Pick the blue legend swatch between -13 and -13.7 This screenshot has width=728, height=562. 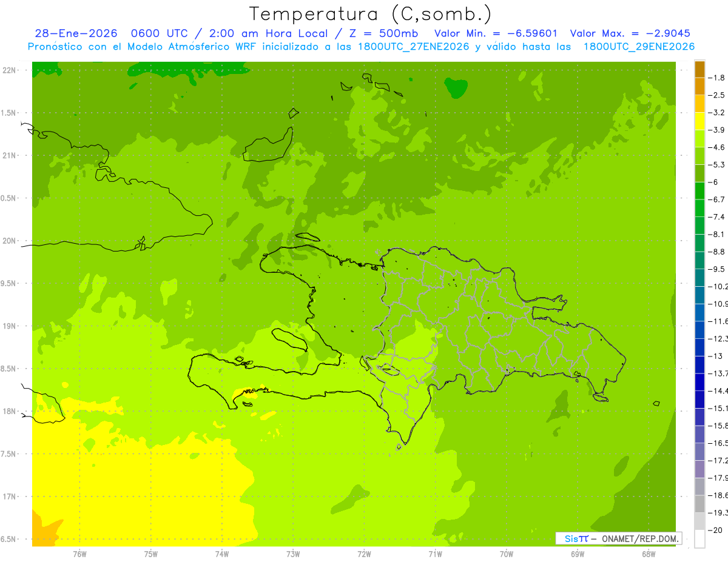click(699, 364)
